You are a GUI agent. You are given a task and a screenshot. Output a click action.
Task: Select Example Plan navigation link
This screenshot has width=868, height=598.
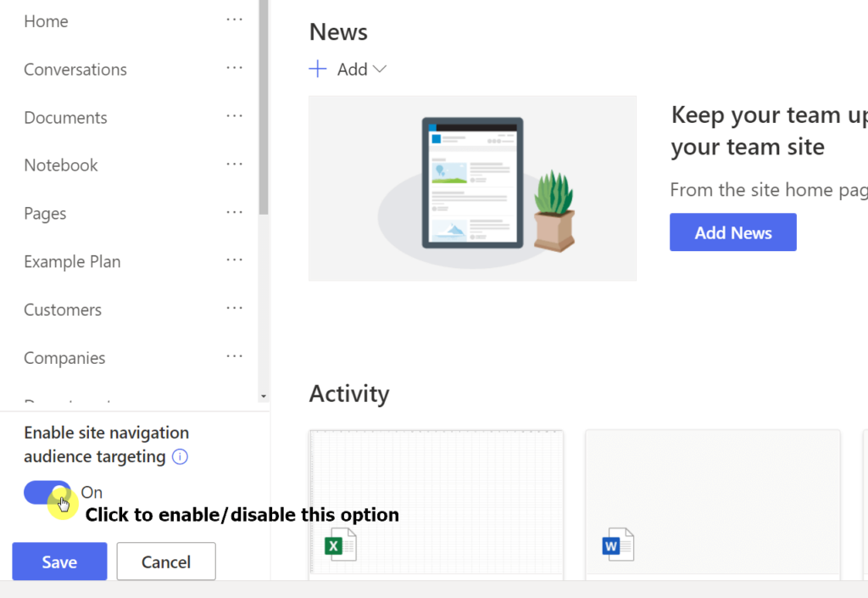coord(72,261)
